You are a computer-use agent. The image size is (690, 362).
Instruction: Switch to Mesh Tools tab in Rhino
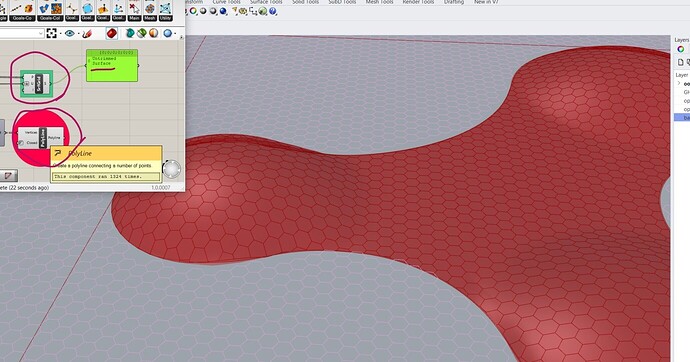[380, 2]
